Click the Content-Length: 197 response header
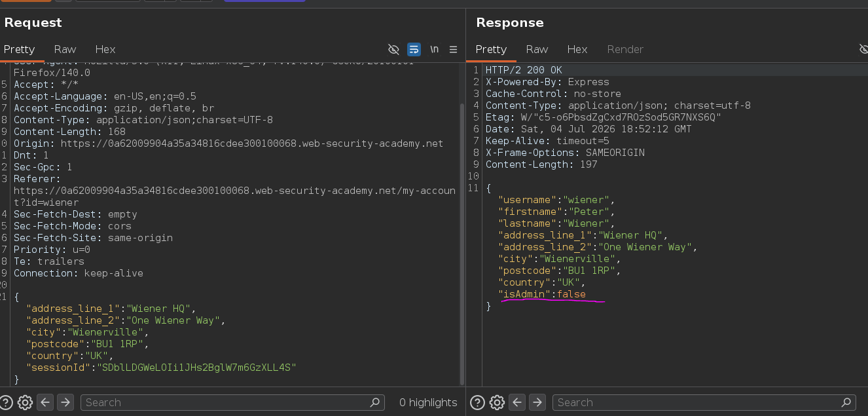The image size is (868, 416). (x=541, y=164)
